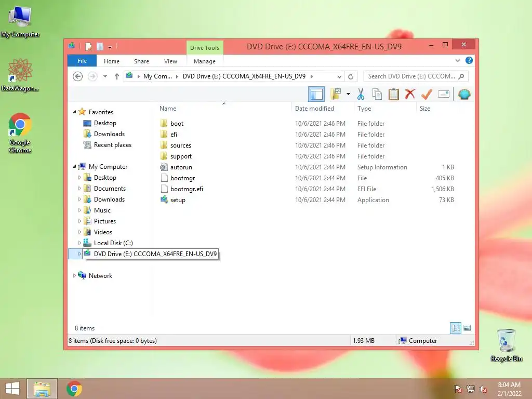Select the DVD Drive (E:) tree item
The height and width of the screenshot is (399, 532).
click(x=150, y=254)
